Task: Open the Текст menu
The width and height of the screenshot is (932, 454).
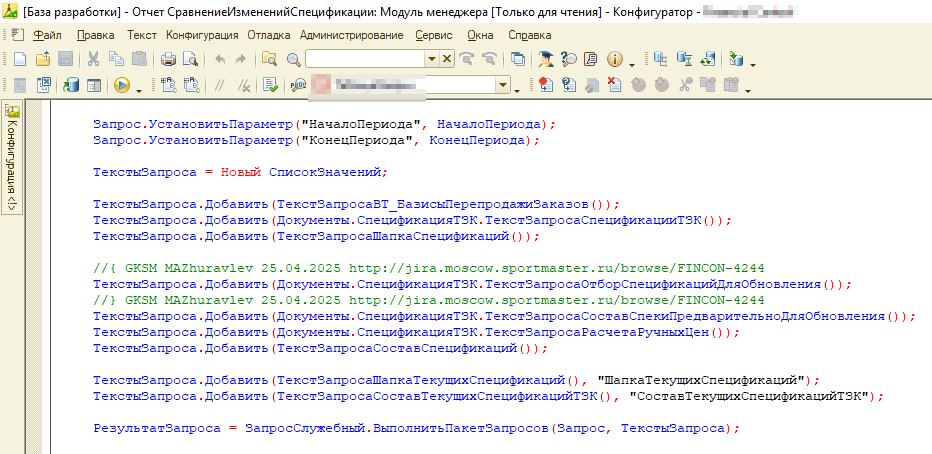Action: [x=141, y=35]
